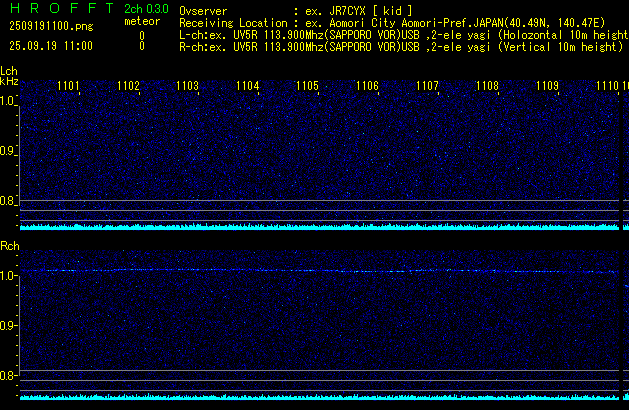Click the R-ch antenna description line
The width and height of the screenshot is (629, 410).
pyautogui.click(x=400, y=46)
